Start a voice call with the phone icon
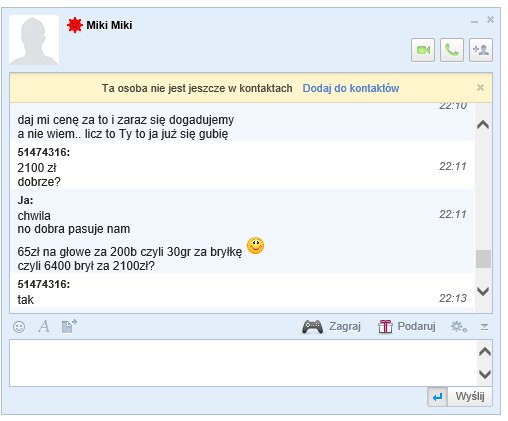508x421 pixels. coord(452,50)
